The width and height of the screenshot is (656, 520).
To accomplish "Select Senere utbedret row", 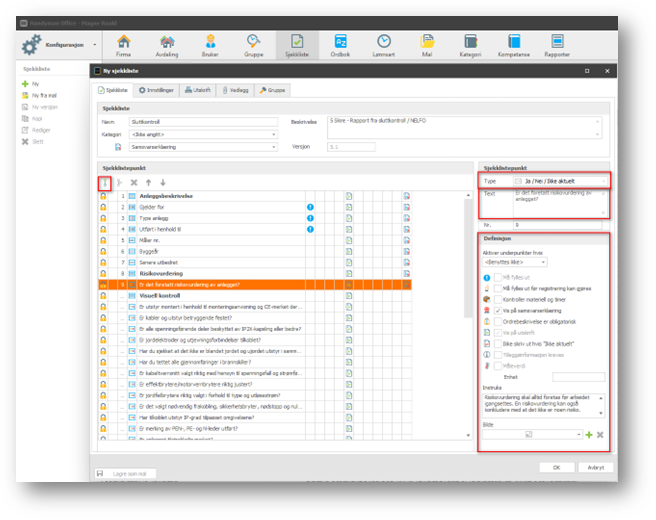I will click(x=255, y=262).
